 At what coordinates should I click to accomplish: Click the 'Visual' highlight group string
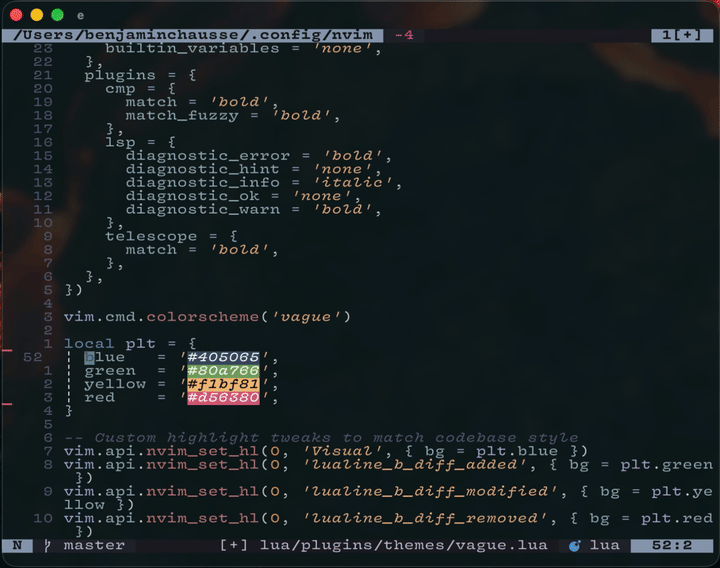pyautogui.click(x=342, y=451)
